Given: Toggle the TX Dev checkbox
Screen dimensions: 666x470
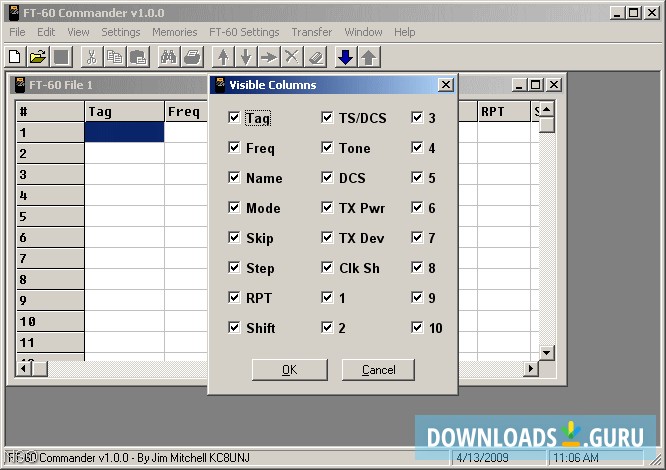Looking at the screenshot, I should [327, 237].
